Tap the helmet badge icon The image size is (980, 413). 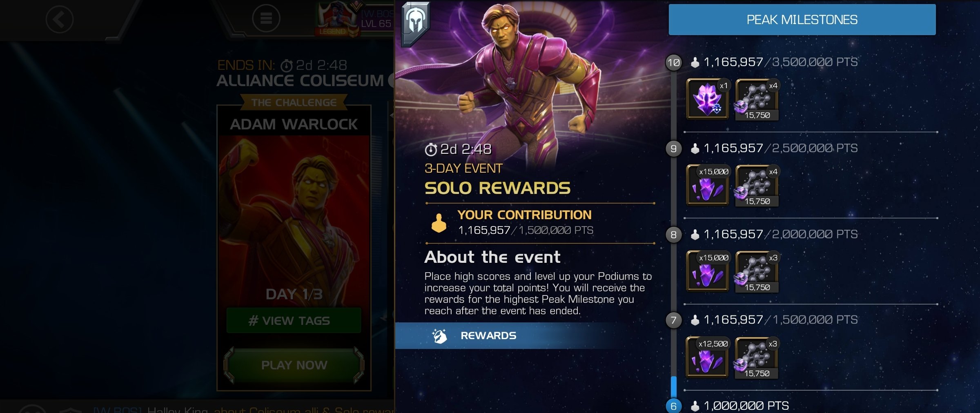415,24
